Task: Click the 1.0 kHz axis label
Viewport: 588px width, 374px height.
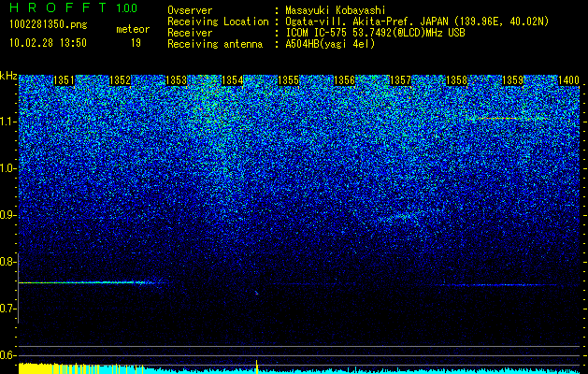Action: click(7, 168)
